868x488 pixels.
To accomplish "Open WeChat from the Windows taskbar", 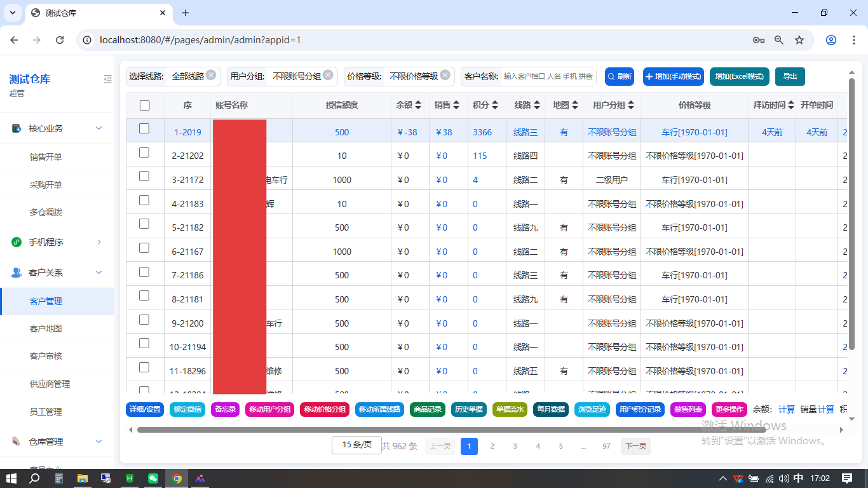I will tap(153, 478).
